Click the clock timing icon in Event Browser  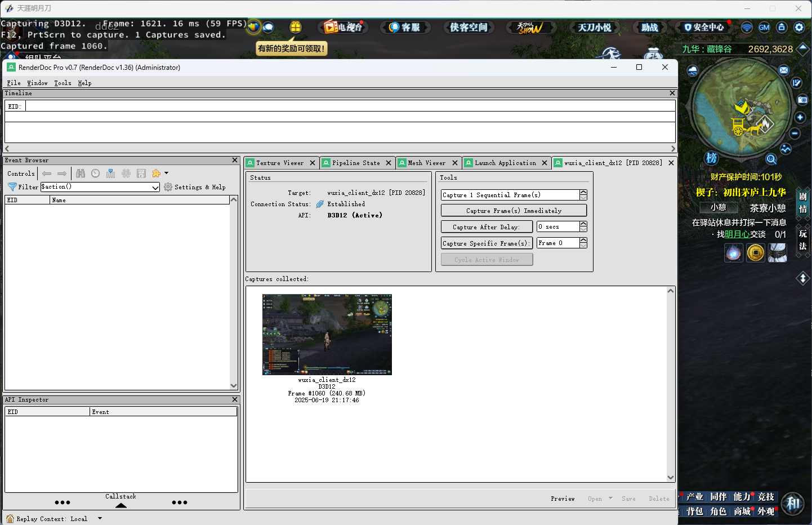(x=96, y=173)
